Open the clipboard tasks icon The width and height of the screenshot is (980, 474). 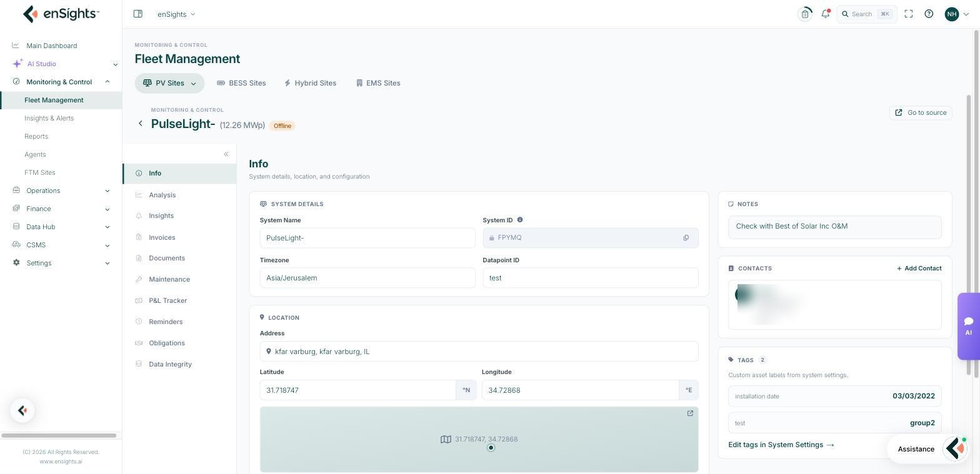tap(805, 14)
